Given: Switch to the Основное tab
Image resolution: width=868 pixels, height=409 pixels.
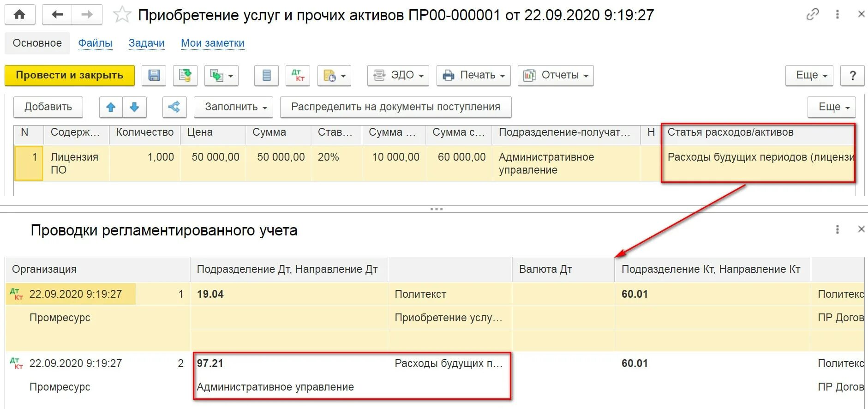Looking at the screenshot, I should 37,43.
